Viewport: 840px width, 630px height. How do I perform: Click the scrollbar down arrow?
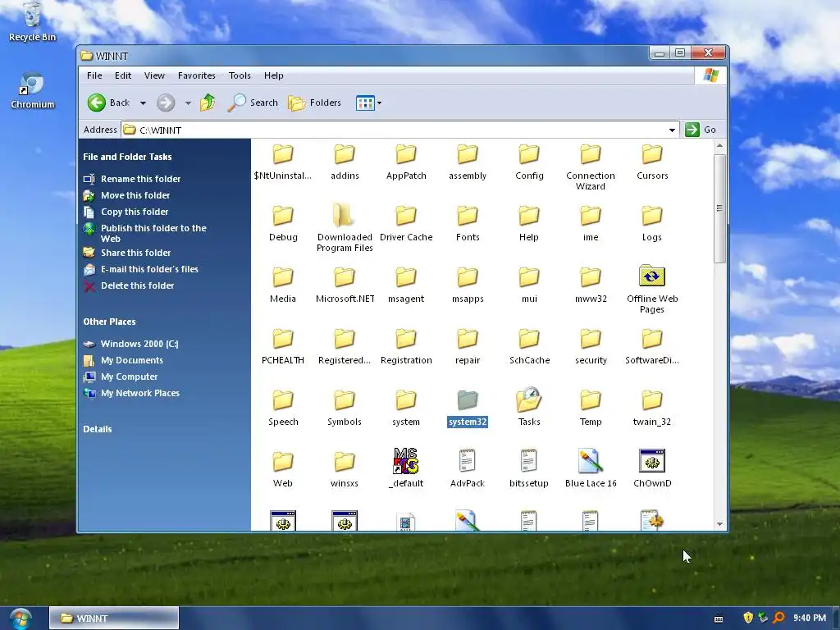(x=719, y=524)
